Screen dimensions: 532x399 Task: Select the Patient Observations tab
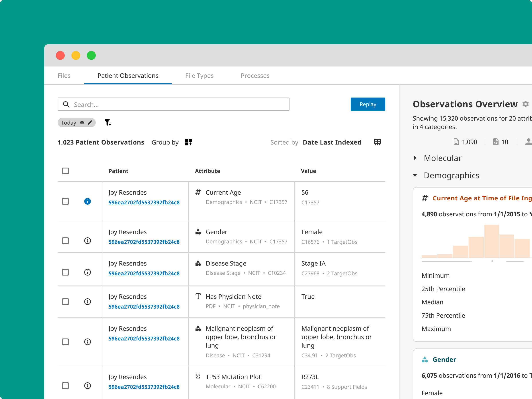128,76
